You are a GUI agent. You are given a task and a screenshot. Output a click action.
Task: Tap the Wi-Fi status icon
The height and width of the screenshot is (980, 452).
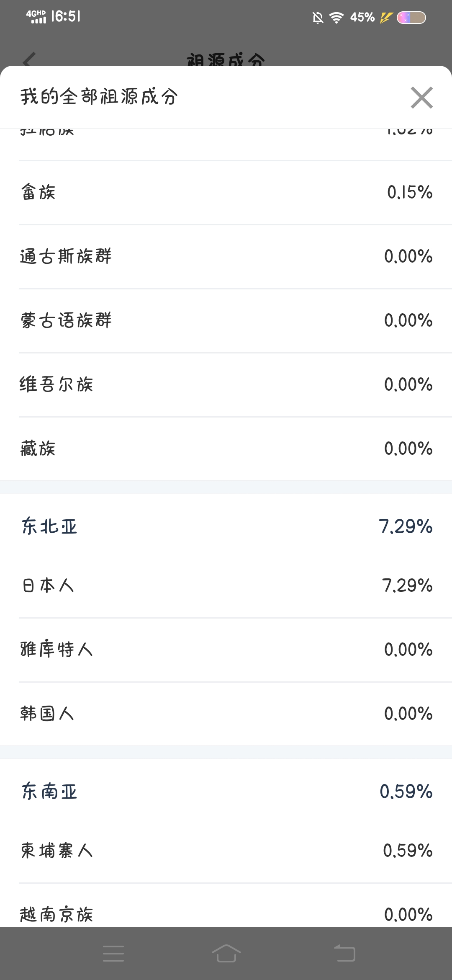click(x=336, y=18)
